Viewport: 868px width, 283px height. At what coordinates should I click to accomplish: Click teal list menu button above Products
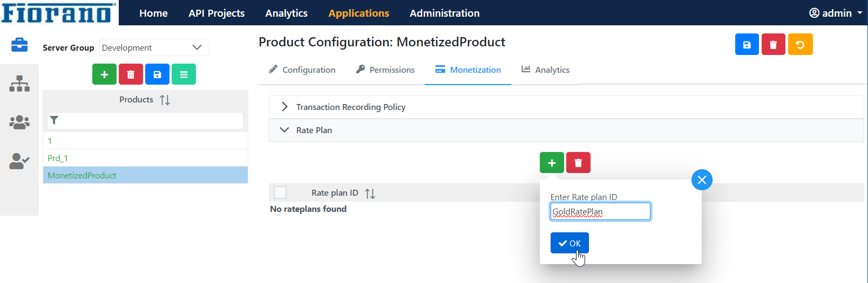coord(184,74)
